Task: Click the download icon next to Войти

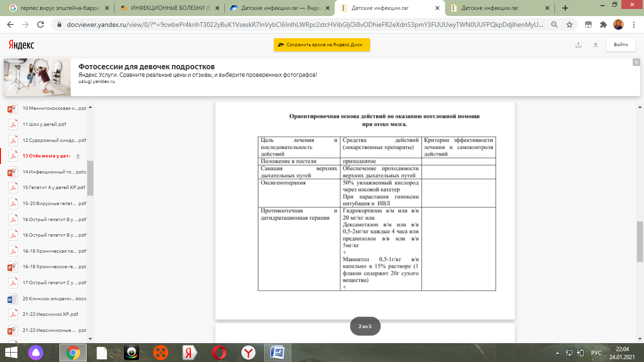Action: pos(595,45)
